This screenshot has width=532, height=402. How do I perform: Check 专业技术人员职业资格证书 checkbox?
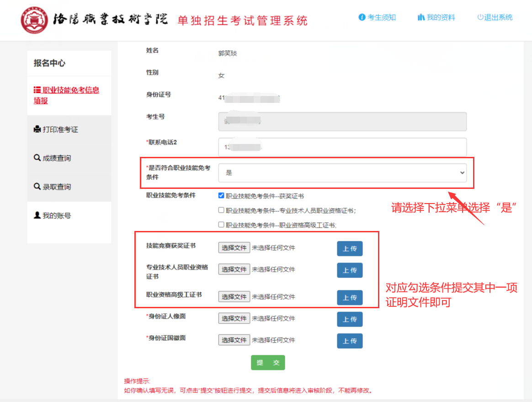pyautogui.click(x=221, y=210)
